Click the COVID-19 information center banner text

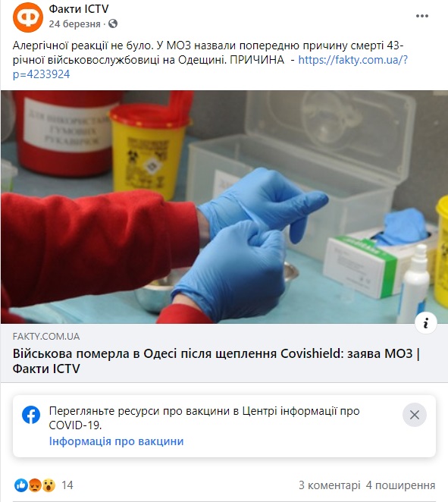click(x=204, y=418)
